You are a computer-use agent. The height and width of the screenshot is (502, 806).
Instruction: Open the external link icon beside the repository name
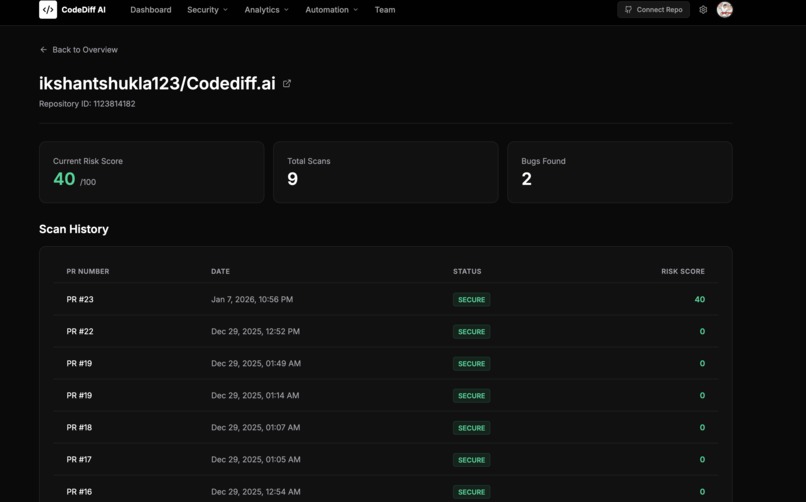pos(287,84)
